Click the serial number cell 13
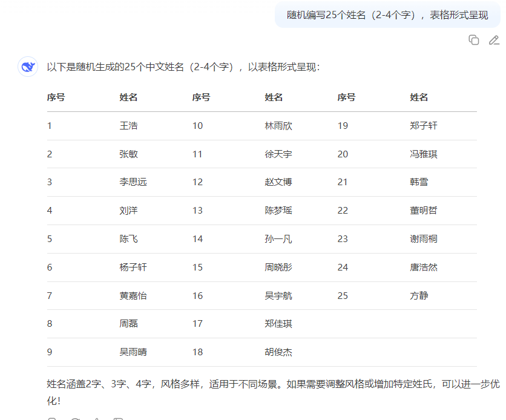Image resolution: width=506 pixels, height=420 pixels. pos(197,211)
